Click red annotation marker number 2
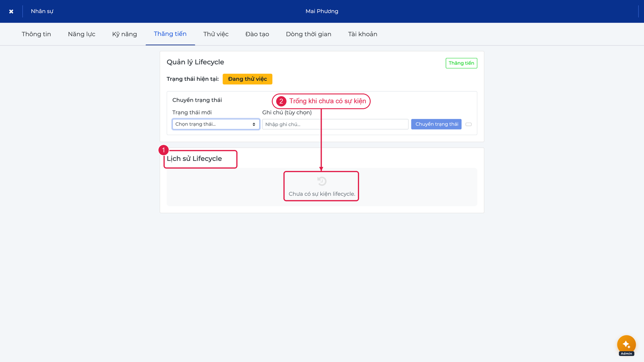644x362 pixels. click(281, 101)
